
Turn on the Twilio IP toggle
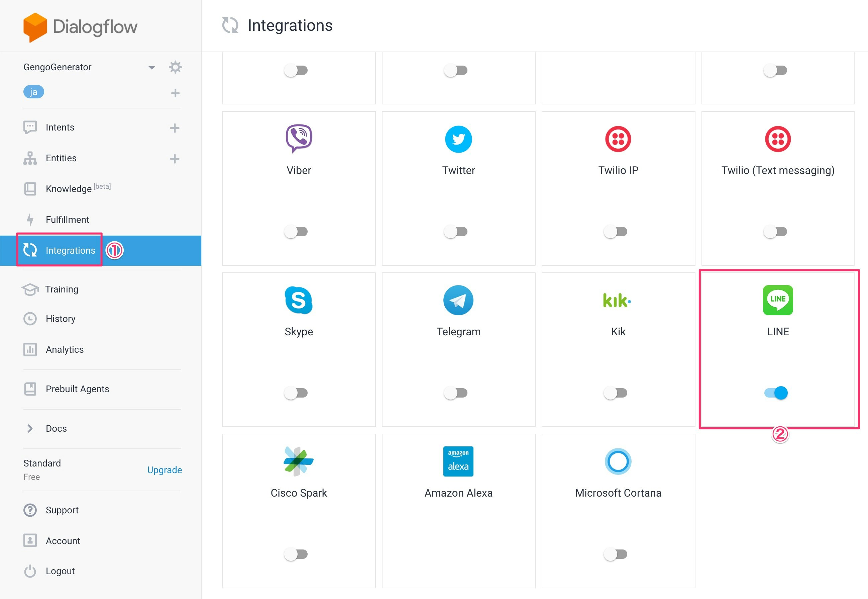pyautogui.click(x=615, y=232)
